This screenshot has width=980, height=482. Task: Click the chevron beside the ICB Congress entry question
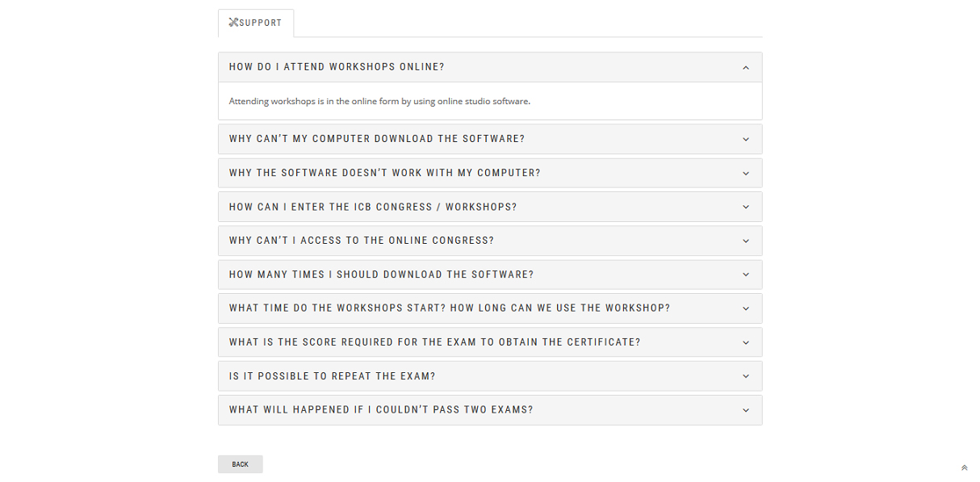[746, 207]
